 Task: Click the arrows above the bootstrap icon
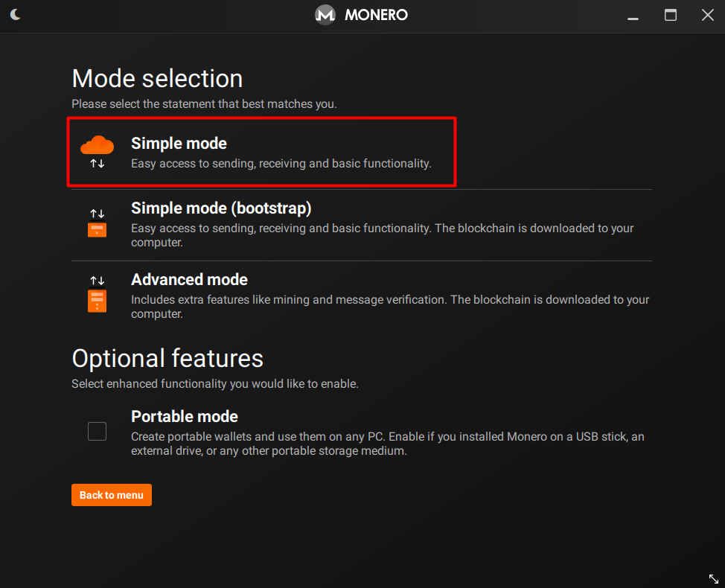97,214
